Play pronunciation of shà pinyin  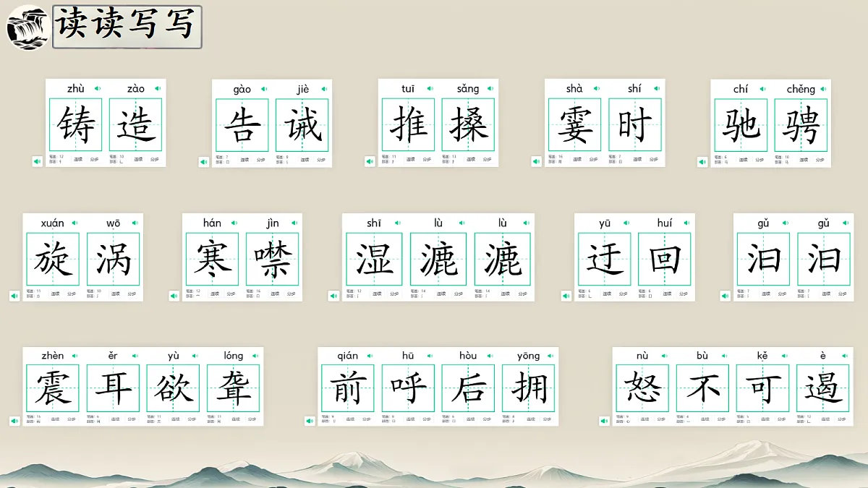[x=597, y=89]
